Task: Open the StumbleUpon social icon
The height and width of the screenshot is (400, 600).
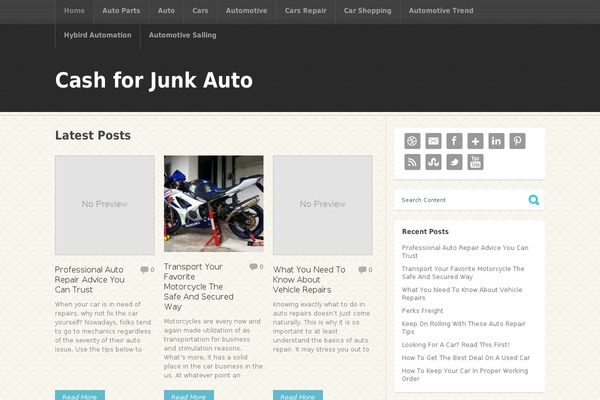Action: tap(433, 162)
